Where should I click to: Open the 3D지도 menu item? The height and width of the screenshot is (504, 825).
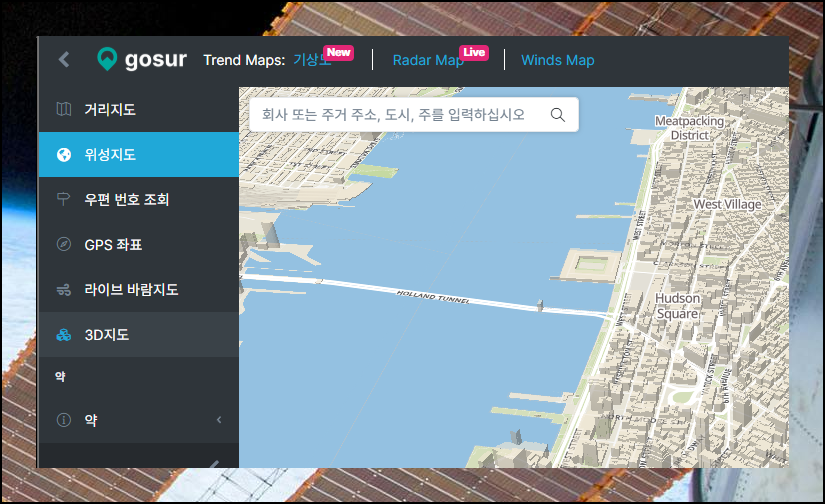click(139, 335)
